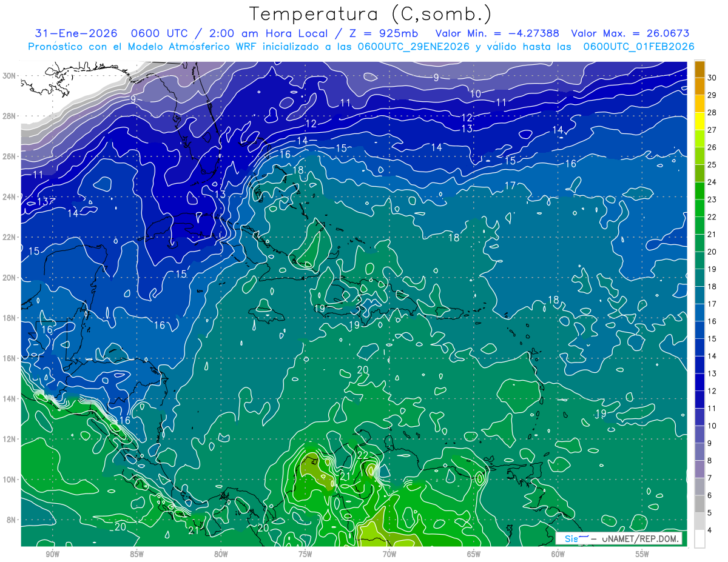
Task: Click the longitude label 65W
Action: tap(474, 554)
